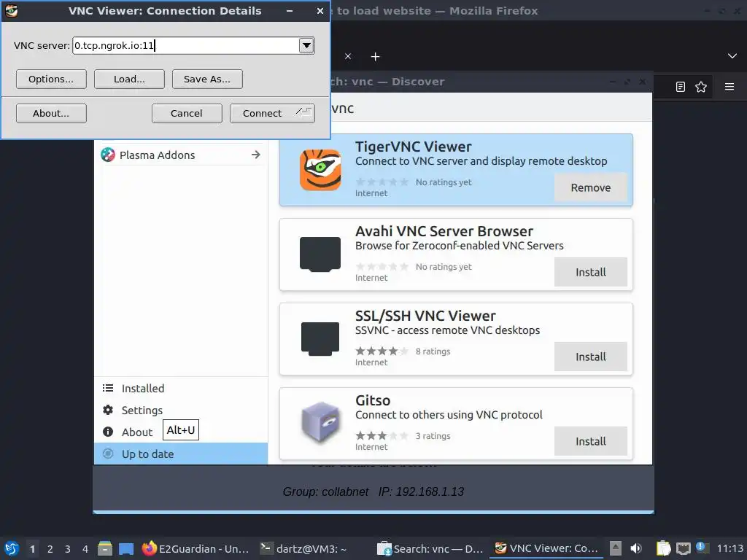Connect to the VNC server
The image size is (747, 560).
[272, 113]
